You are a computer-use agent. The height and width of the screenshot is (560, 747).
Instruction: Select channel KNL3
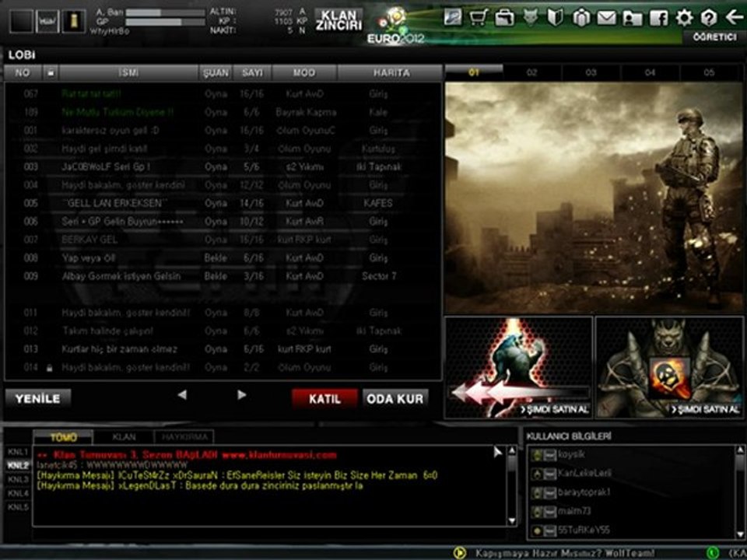[x=18, y=479]
